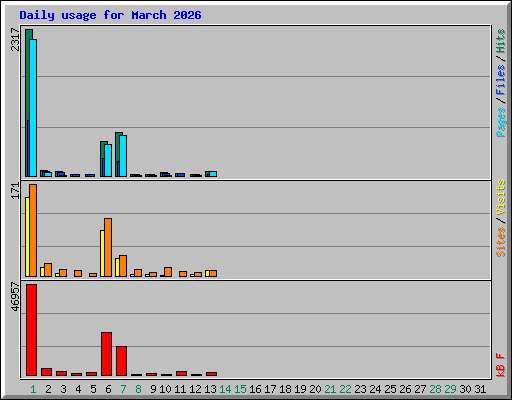
Task: Click the middle chart scale value 171
Action: click(x=15, y=191)
